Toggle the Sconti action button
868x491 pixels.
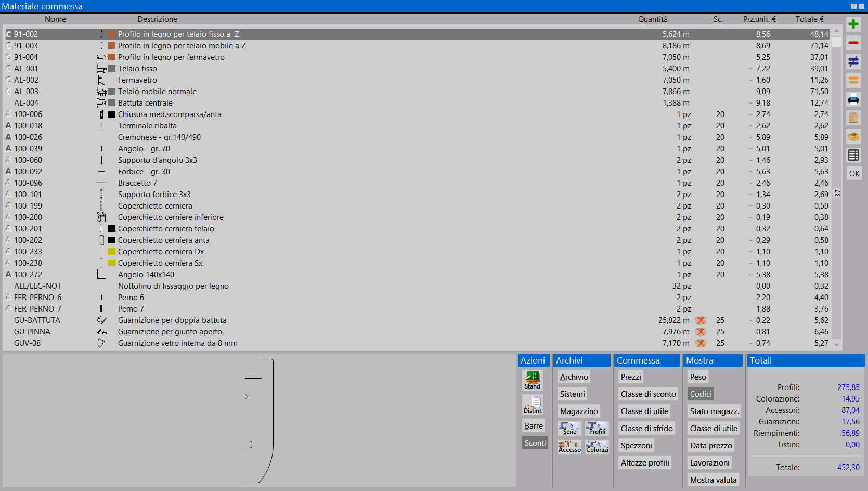click(x=535, y=443)
